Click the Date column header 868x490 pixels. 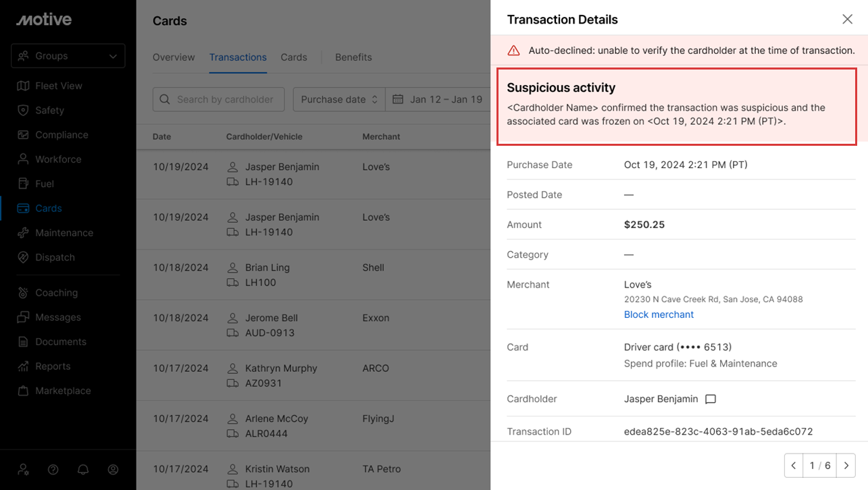(x=161, y=136)
